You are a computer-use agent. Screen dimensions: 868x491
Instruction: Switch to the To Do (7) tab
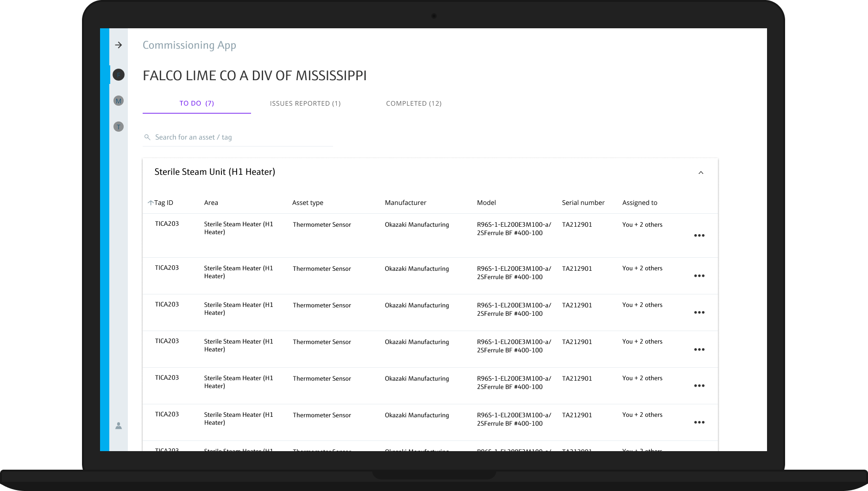click(x=197, y=103)
